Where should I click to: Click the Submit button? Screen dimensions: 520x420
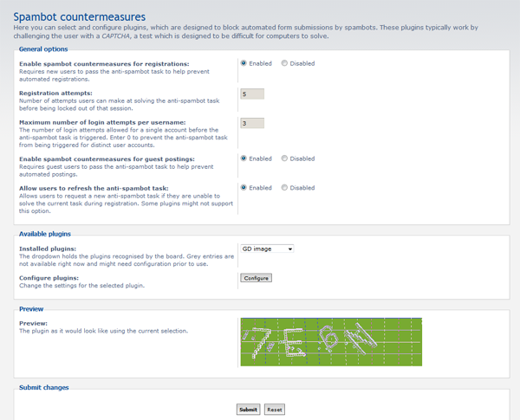248,410
